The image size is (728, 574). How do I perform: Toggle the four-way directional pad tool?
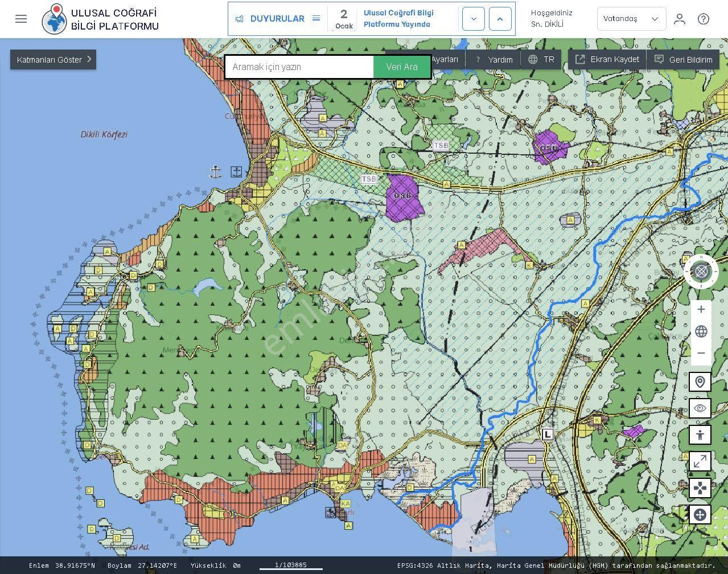click(x=700, y=488)
